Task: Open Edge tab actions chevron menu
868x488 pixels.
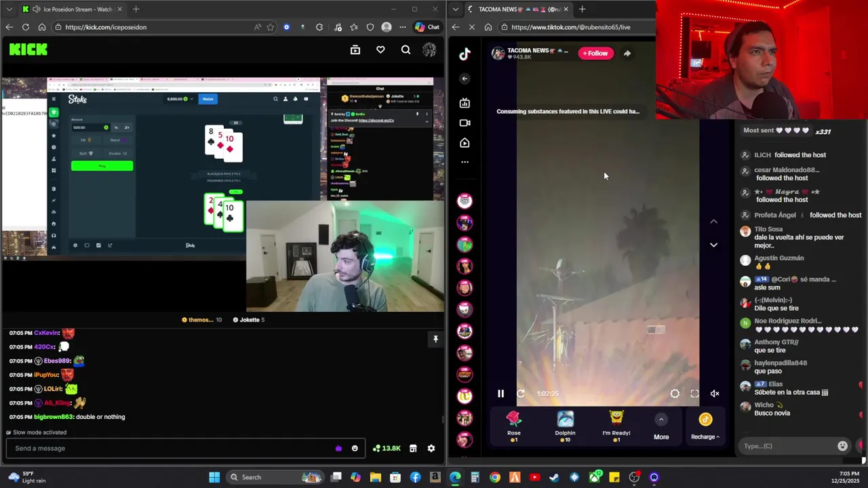Action: coord(7,9)
